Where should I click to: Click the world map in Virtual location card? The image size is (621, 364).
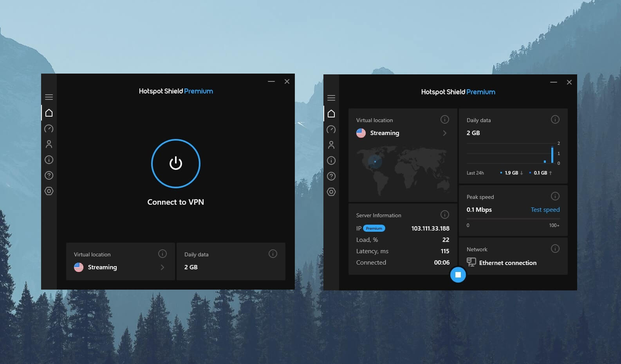(403, 170)
